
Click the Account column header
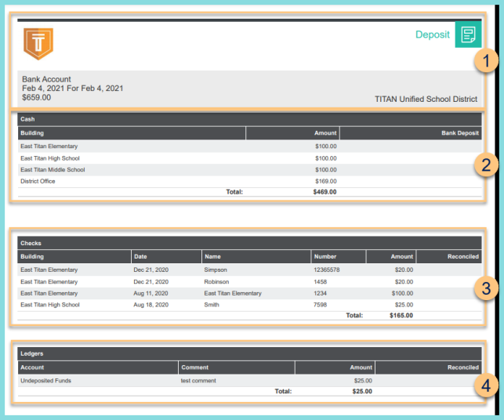pyautogui.click(x=98, y=367)
